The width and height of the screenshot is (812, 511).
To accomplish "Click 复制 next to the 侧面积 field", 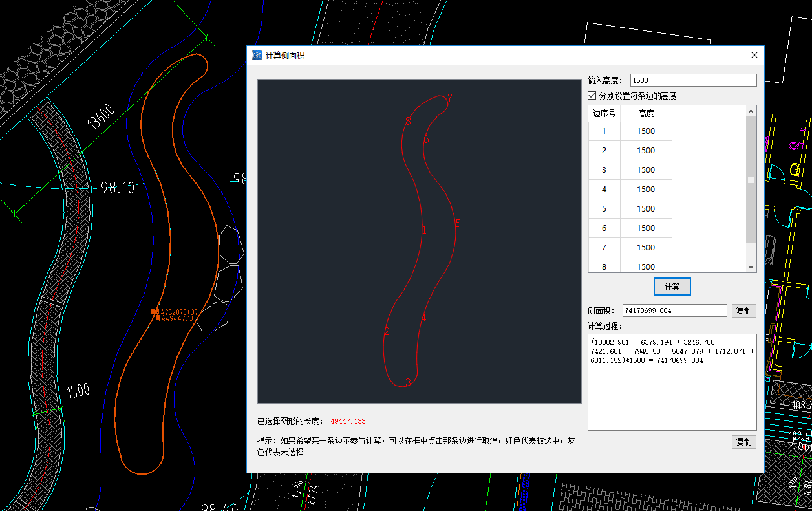I will point(743,310).
